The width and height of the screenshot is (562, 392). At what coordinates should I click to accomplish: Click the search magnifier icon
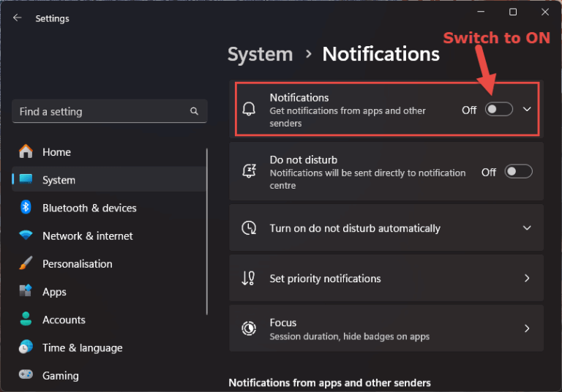click(194, 111)
